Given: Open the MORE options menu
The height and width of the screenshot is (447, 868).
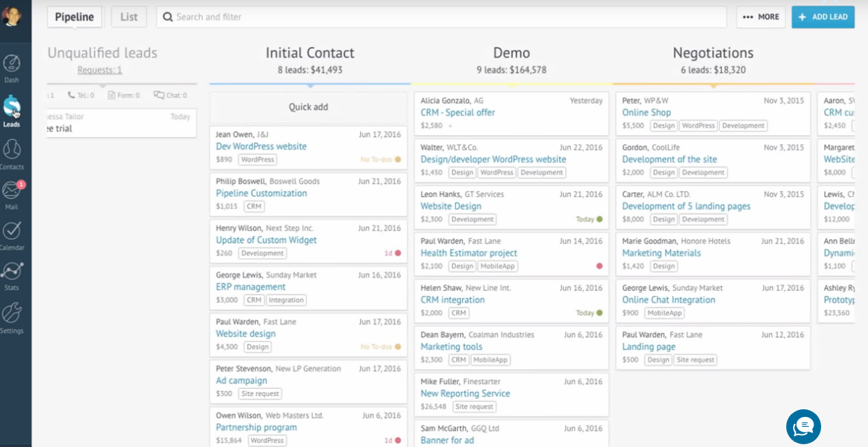Looking at the screenshot, I should (x=760, y=17).
